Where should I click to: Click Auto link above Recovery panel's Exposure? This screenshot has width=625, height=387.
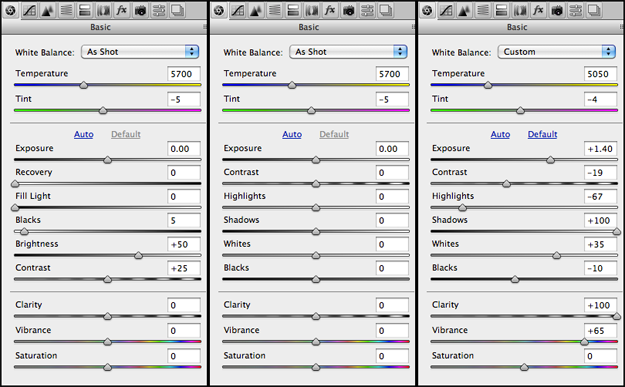84,134
